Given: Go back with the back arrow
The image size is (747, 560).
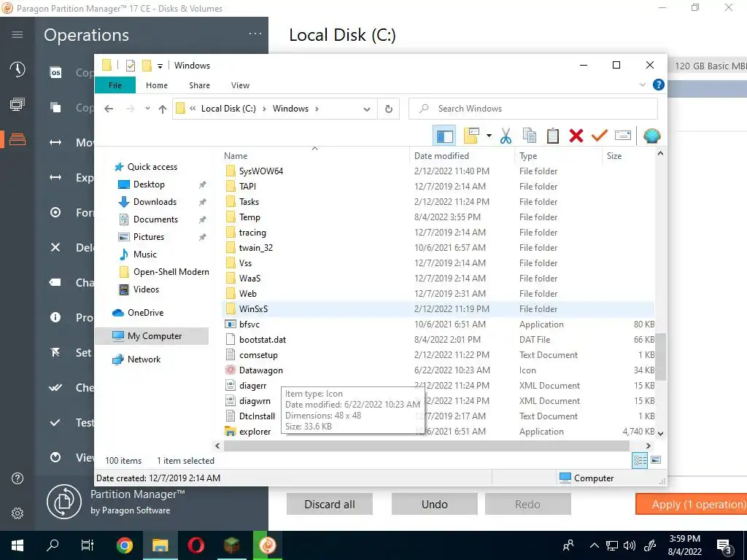Looking at the screenshot, I should click(x=109, y=109).
